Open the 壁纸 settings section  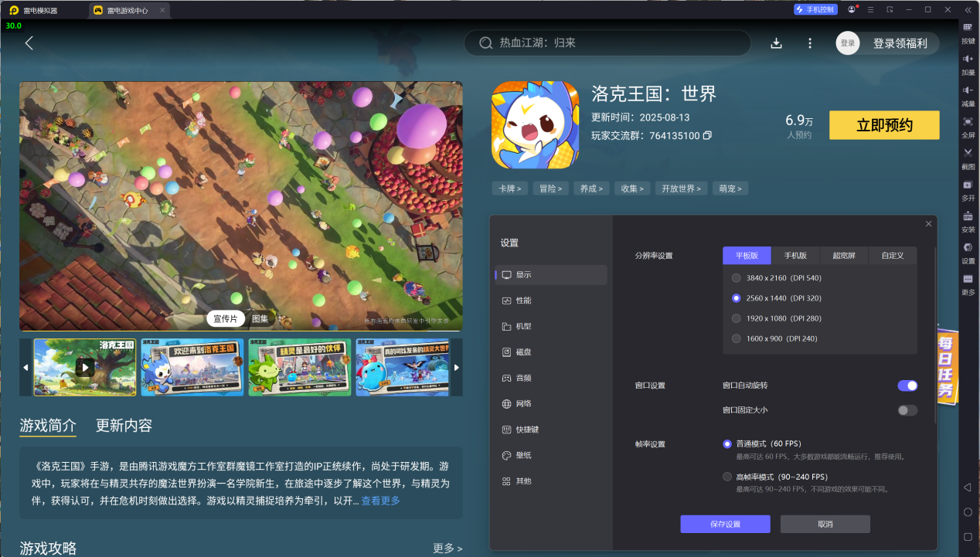click(551, 455)
